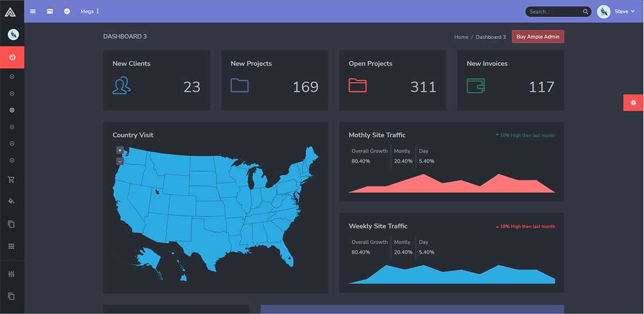This screenshot has width=644, height=314.
Task: Open the shopping cart icon in sidebar
Action: (12, 179)
